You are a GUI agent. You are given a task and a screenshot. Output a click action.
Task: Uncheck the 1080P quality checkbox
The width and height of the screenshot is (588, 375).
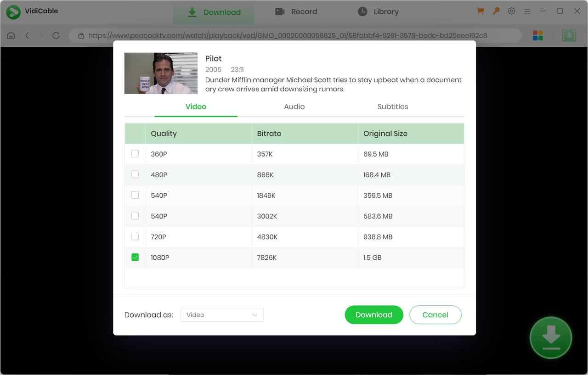click(x=135, y=257)
